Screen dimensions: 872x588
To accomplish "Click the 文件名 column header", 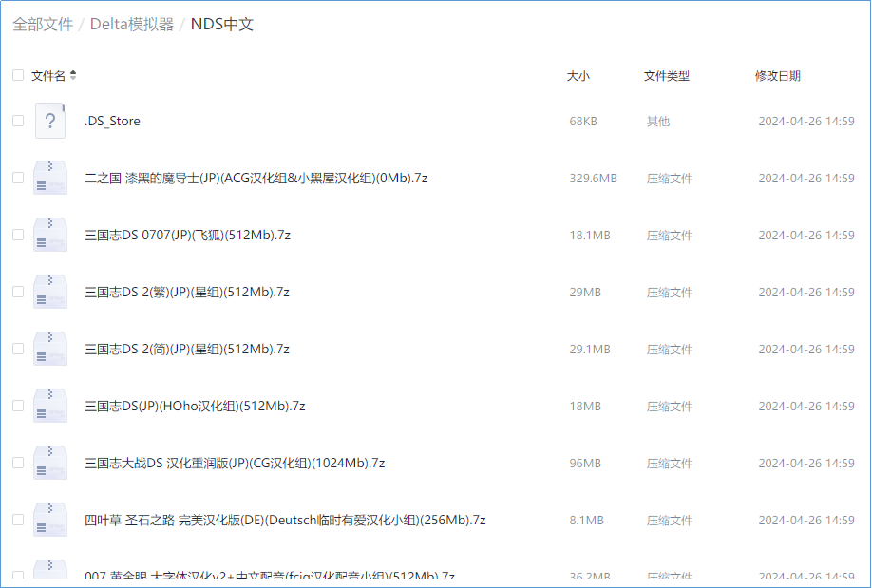I will tap(47, 76).
